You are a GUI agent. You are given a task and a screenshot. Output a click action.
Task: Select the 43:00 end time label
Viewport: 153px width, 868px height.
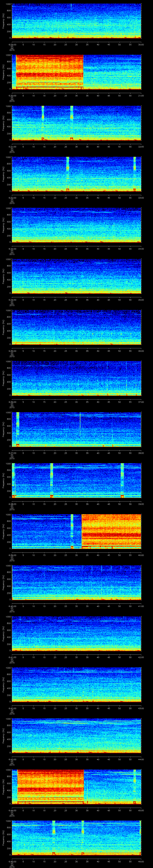(x=141, y=708)
